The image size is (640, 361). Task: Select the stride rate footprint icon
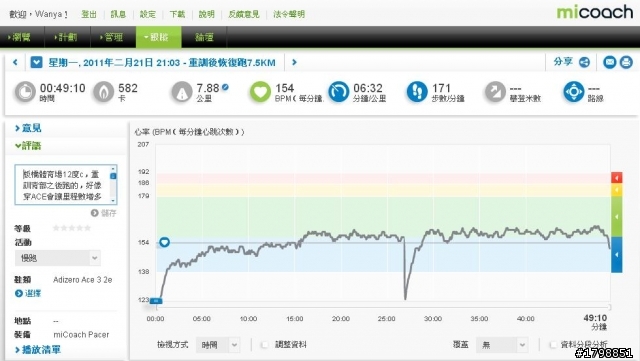click(417, 92)
